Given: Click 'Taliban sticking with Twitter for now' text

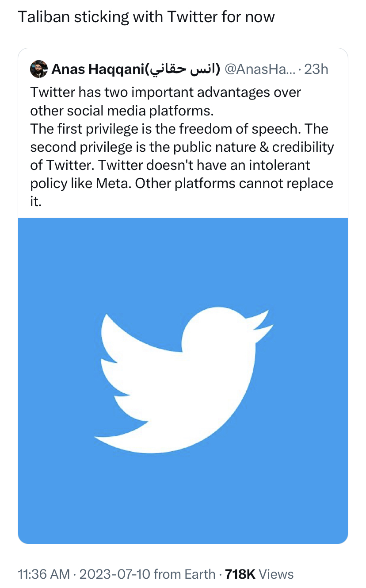Looking at the screenshot, I should click(x=146, y=17).
